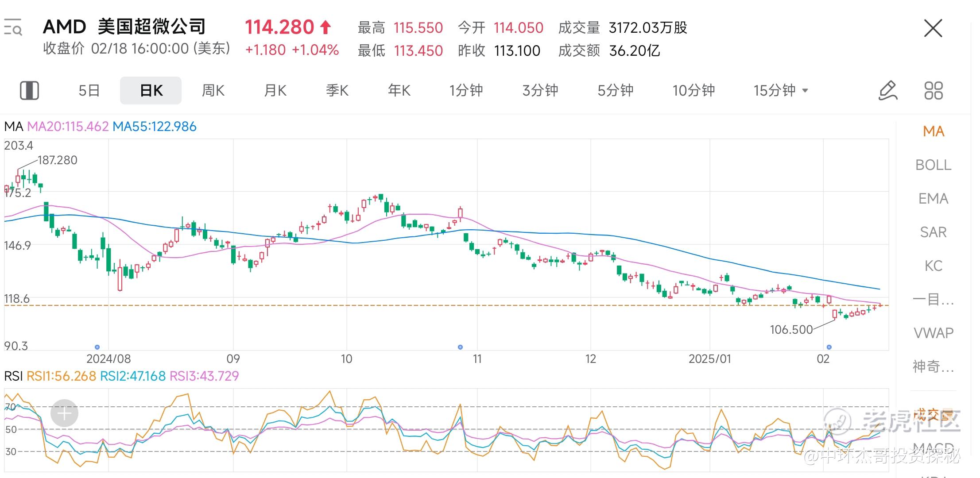
Task: Switch to 5日 chart tab
Action: [x=89, y=90]
